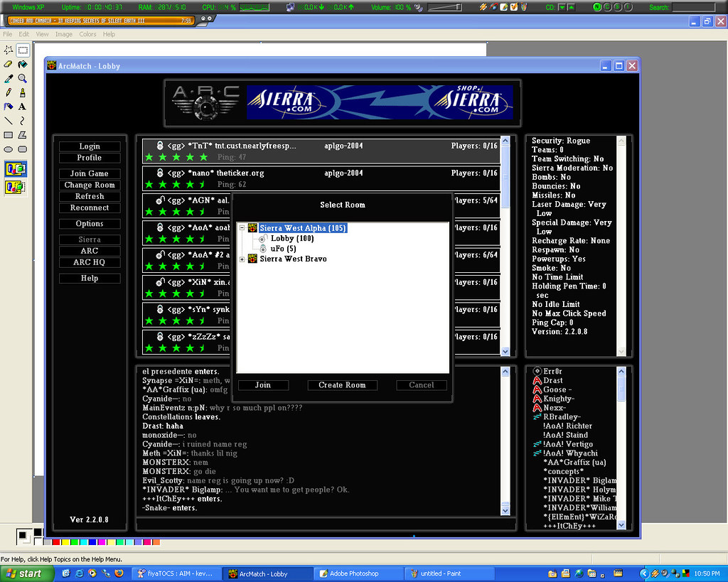Open the Colors menu in Paint
Image resolution: width=728 pixels, height=582 pixels.
click(x=87, y=34)
